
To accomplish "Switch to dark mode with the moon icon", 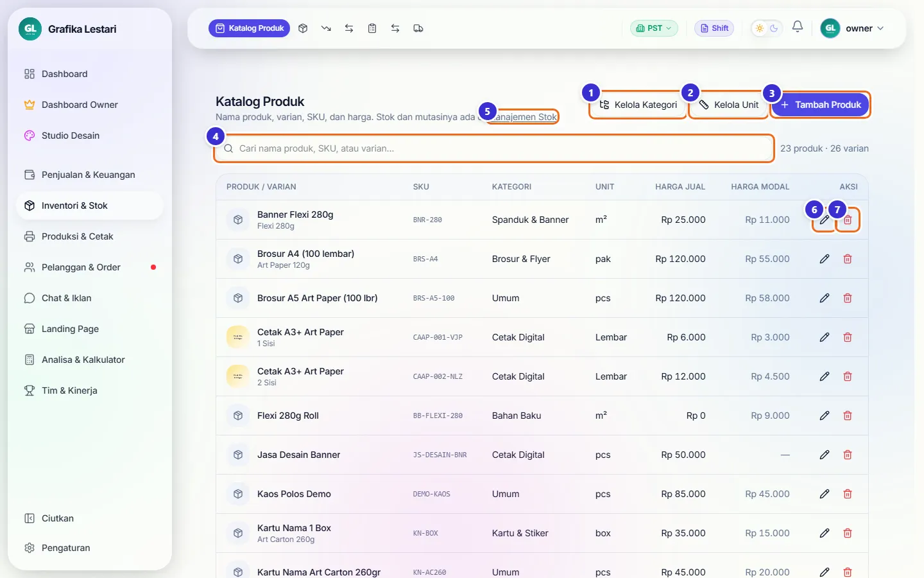I will click(x=774, y=28).
